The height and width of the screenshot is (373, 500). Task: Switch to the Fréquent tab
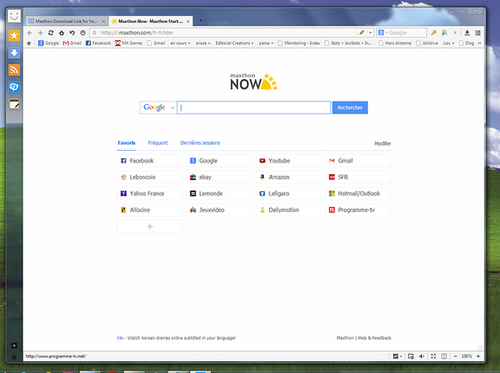click(158, 143)
